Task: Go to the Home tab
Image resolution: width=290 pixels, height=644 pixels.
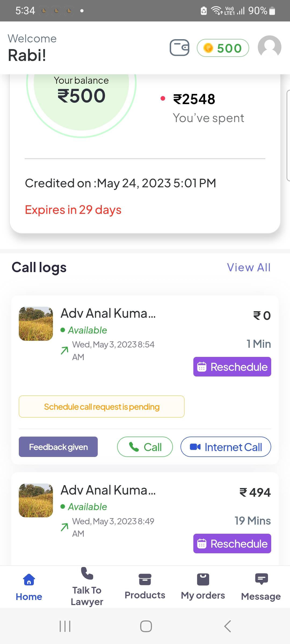Action: tap(29, 587)
